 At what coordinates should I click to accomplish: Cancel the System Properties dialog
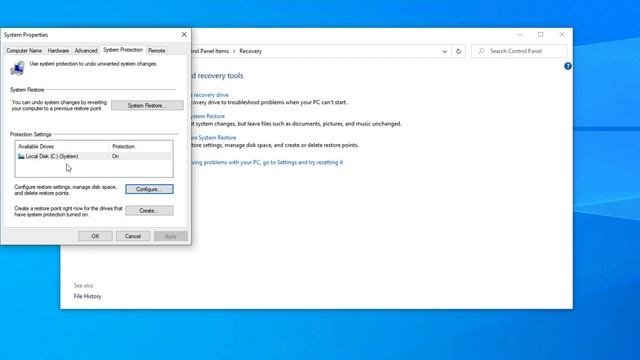(x=133, y=236)
